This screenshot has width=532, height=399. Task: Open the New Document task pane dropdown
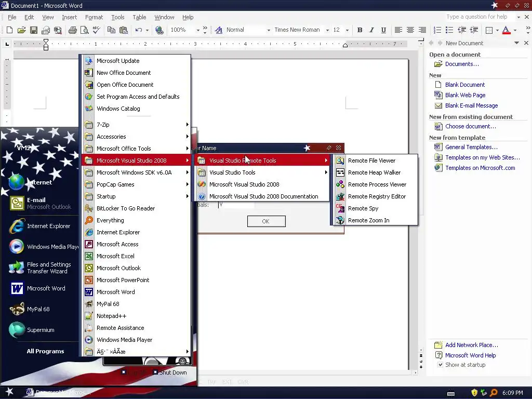[516, 43]
